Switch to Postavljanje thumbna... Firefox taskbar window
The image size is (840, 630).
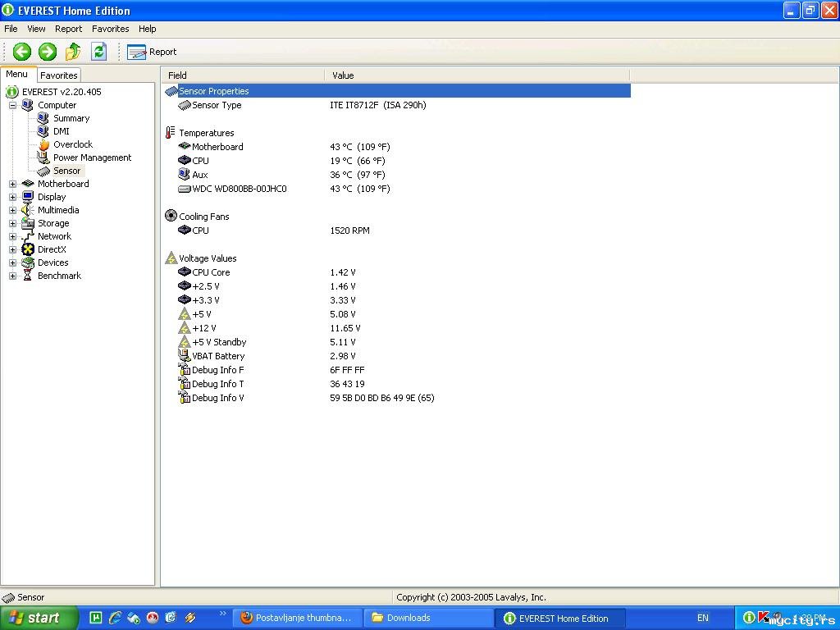298,618
